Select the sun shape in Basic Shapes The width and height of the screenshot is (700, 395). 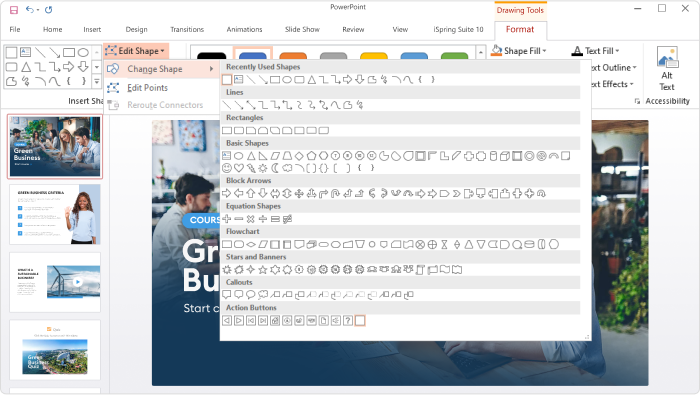pyautogui.click(x=263, y=168)
